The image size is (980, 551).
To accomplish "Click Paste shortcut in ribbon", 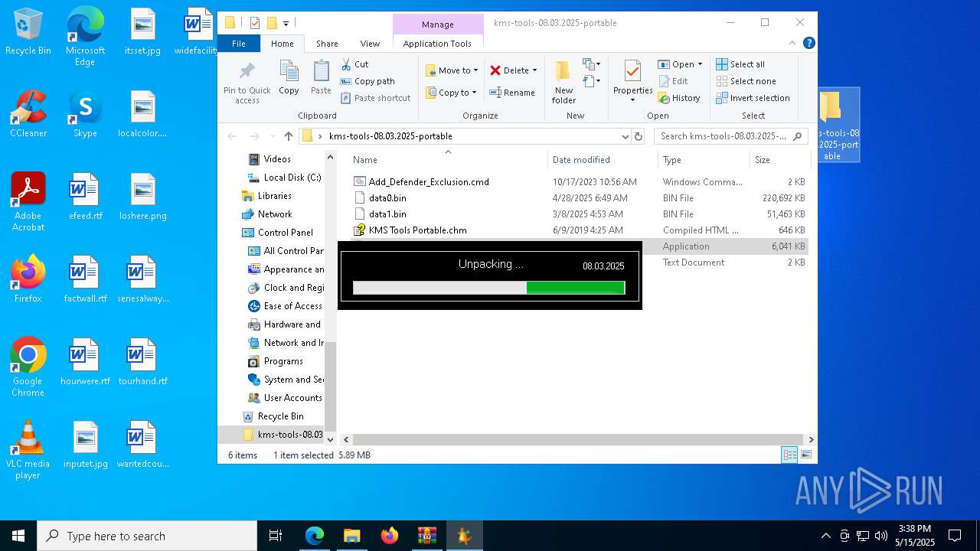I will (375, 98).
